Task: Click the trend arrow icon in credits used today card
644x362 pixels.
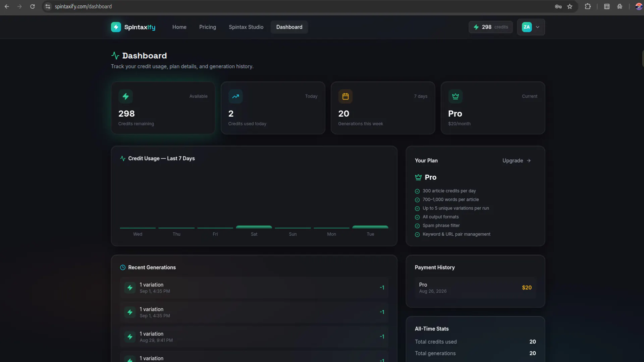Action: click(x=235, y=97)
